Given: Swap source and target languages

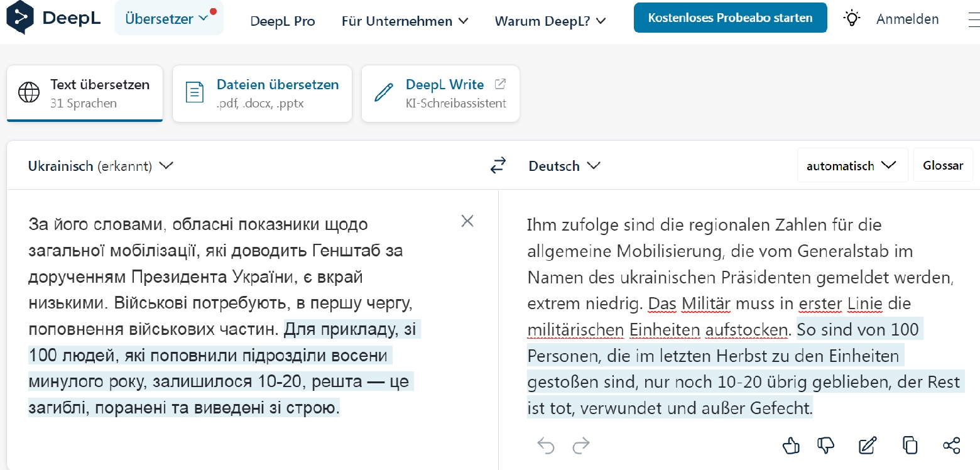Looking at the screenshot, I should click(498, 166).
